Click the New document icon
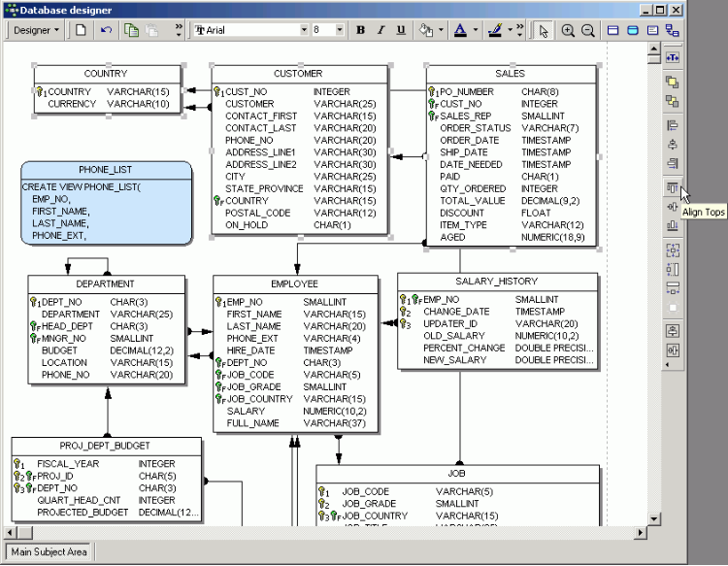The image size is (728, 566). 82,30
